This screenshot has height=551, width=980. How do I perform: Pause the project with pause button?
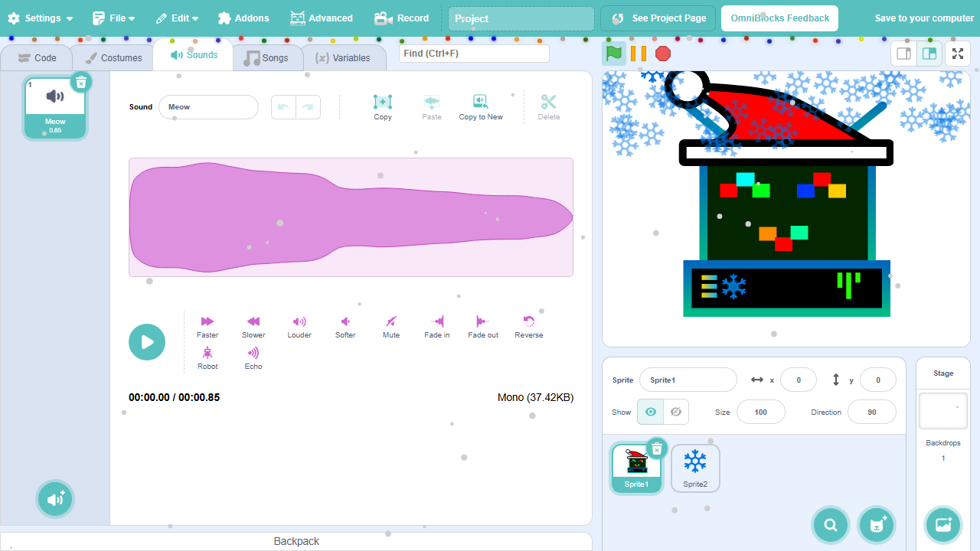639,54
